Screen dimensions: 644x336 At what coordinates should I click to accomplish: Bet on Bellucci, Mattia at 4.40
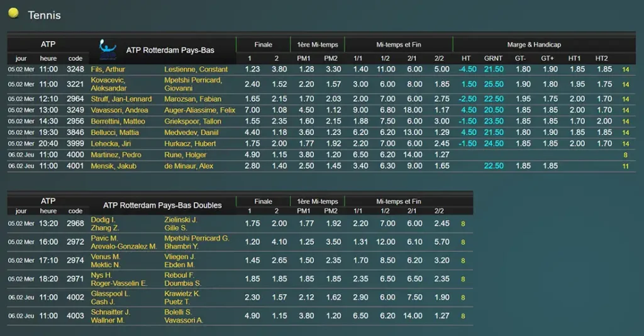point(252,133)
